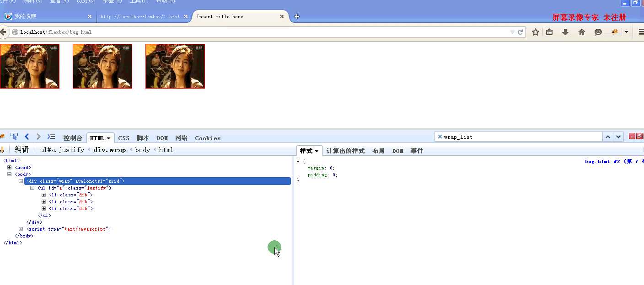This screenshot has width=644, height=285.
Task: Go to the home page icon
Action: click(x=582, y=32)
